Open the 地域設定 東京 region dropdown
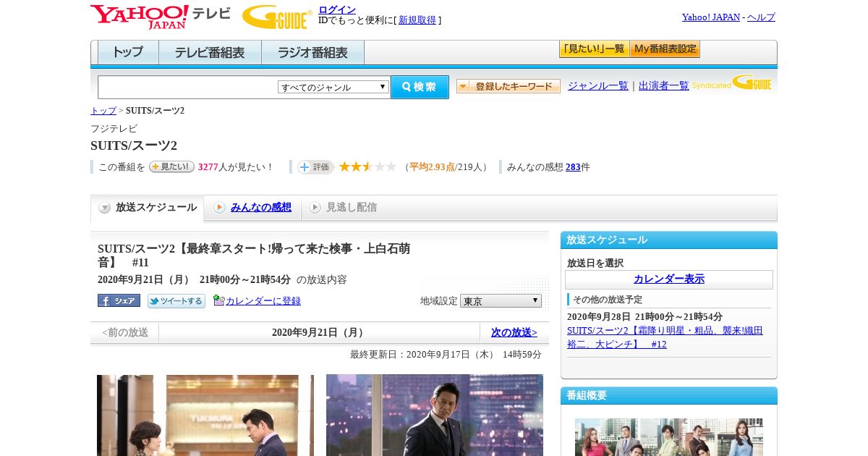Image resolution: width=868 pixels, height=456 pixels. pyautogui.click(x=501, y=300)
